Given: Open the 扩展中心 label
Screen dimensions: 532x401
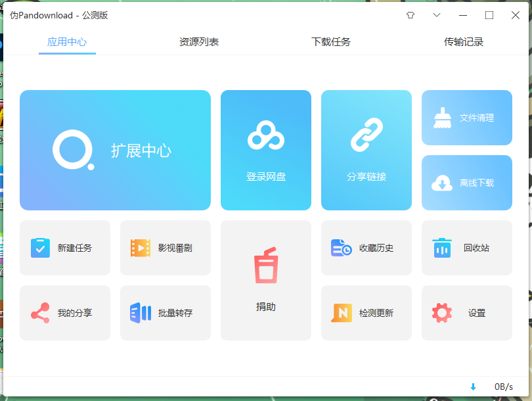Looking at the screenshot, I should (141, 151).
